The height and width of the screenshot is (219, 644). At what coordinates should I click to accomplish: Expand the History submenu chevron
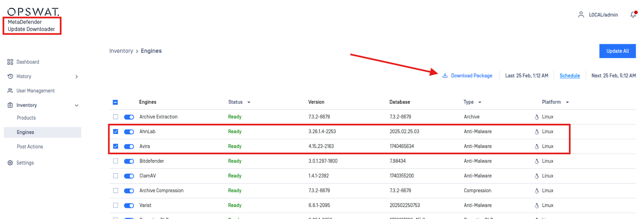pyautogui.click(x=76, y=77)
